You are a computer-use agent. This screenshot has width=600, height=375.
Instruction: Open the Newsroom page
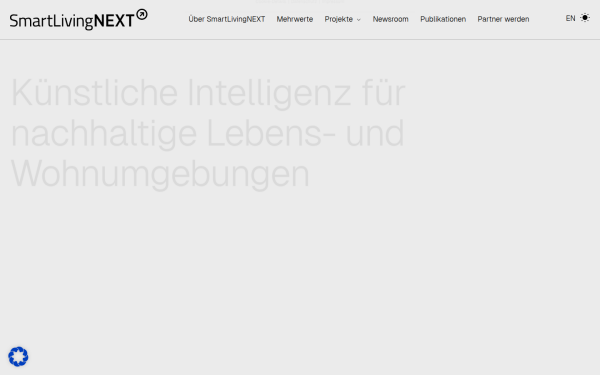coord(390,19)
